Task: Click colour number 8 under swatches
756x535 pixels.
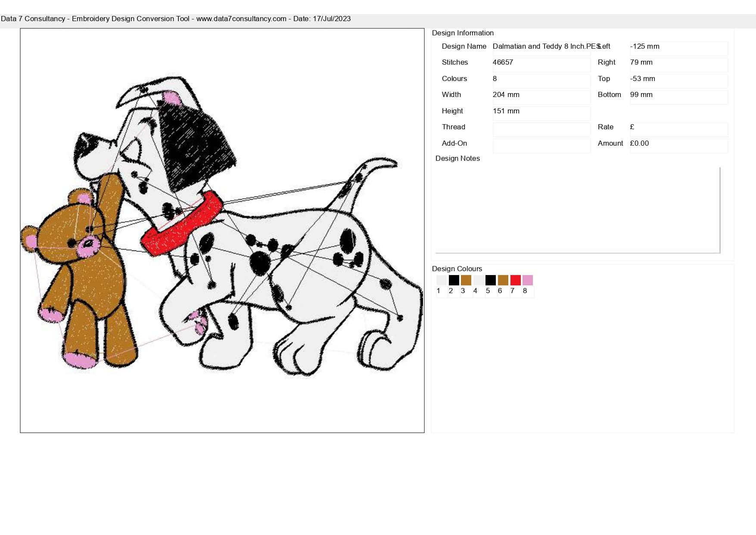Action: [x=525, y=291]
